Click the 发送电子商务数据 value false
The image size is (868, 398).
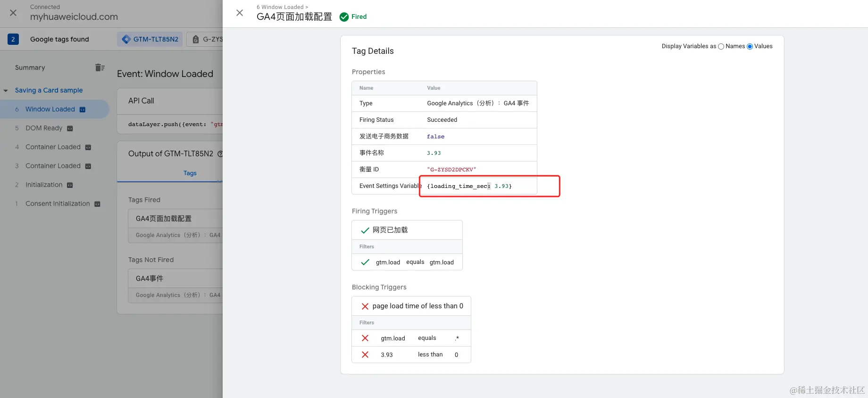pyautogui.click(x=435, y=136)
